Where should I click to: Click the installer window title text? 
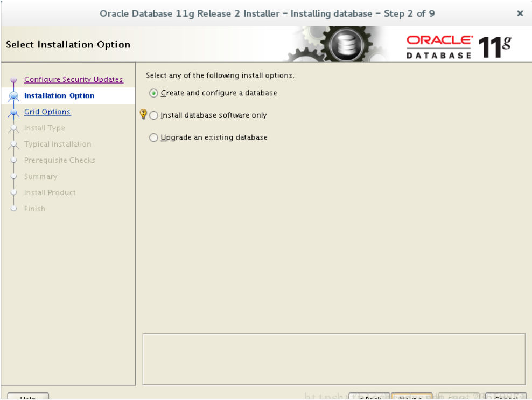coord(267,13)
